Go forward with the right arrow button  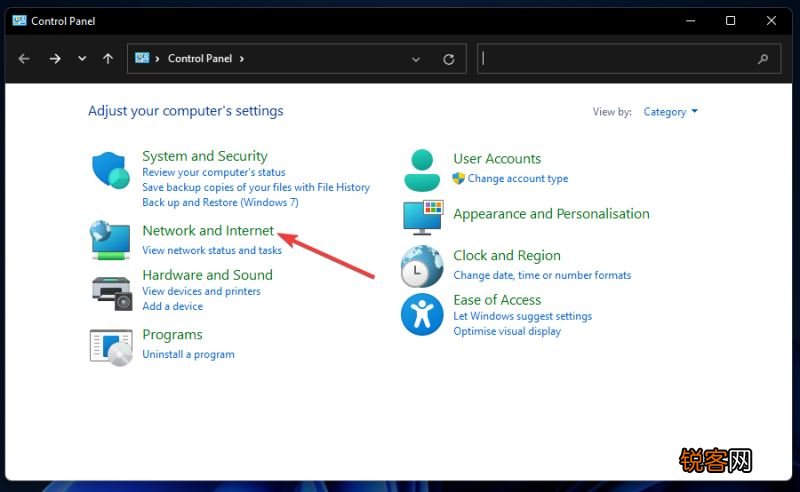point(55,59)
